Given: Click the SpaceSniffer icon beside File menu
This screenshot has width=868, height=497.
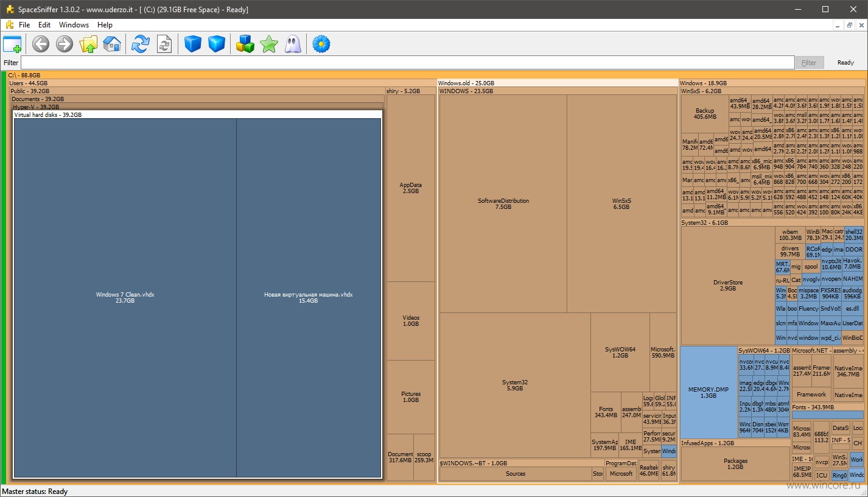Looking at the screenshot, I should 9,25.
